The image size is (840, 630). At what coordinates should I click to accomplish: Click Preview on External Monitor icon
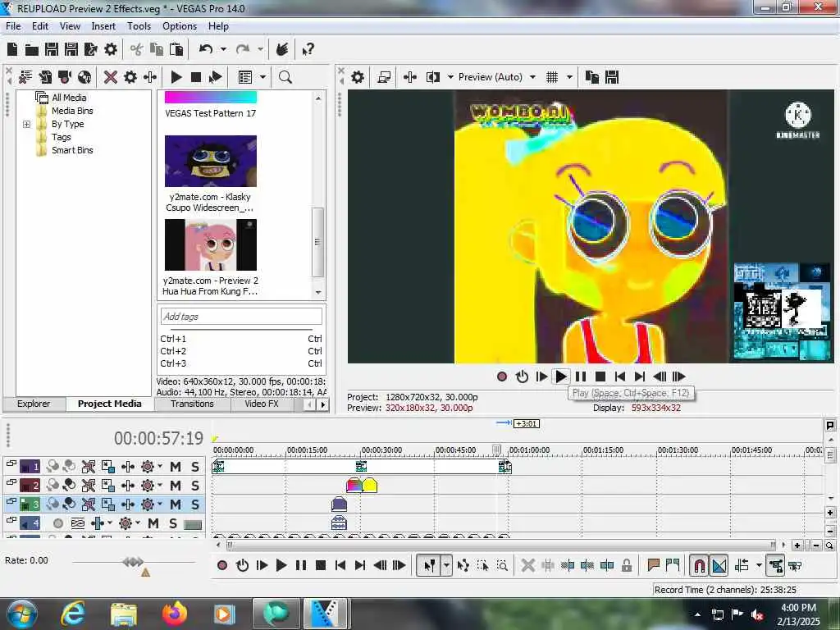point(384,77)
